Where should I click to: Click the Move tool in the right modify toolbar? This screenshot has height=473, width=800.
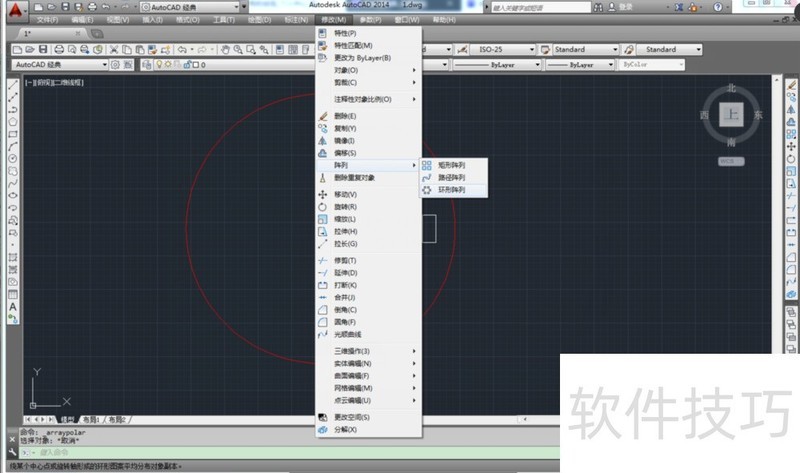791,146
